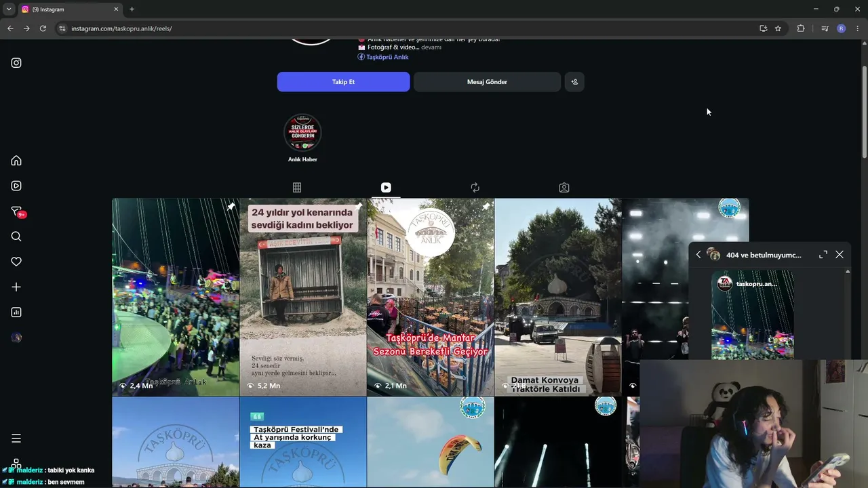Open the browser extensions puzzle icon
This screenshot has height=488, width=868.
coord(801,28)
